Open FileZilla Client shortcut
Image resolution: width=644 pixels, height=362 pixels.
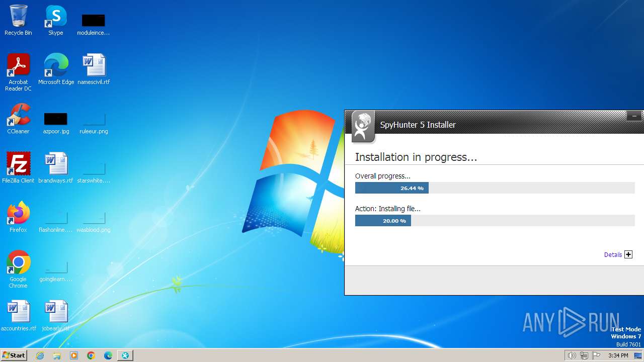[x=18, y=167]
